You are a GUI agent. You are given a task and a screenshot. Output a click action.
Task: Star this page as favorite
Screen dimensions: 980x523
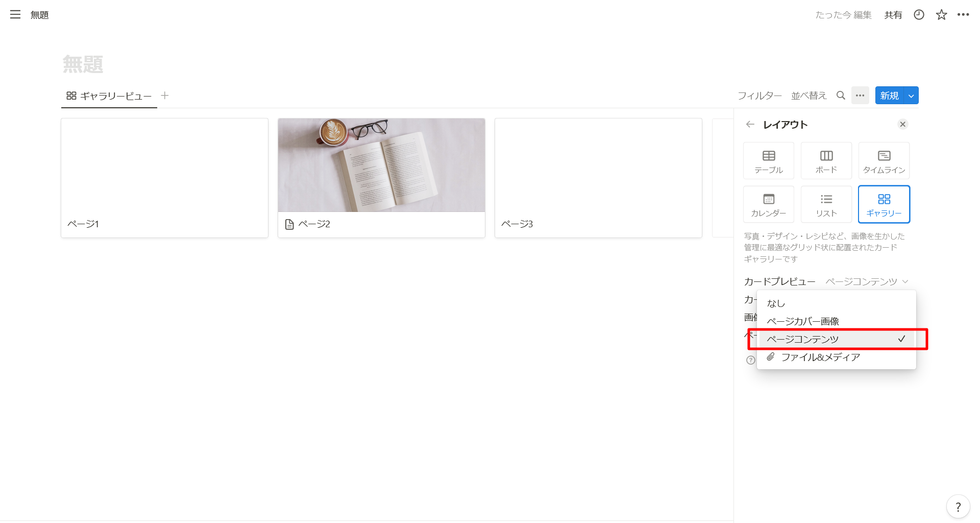(941, 15)
